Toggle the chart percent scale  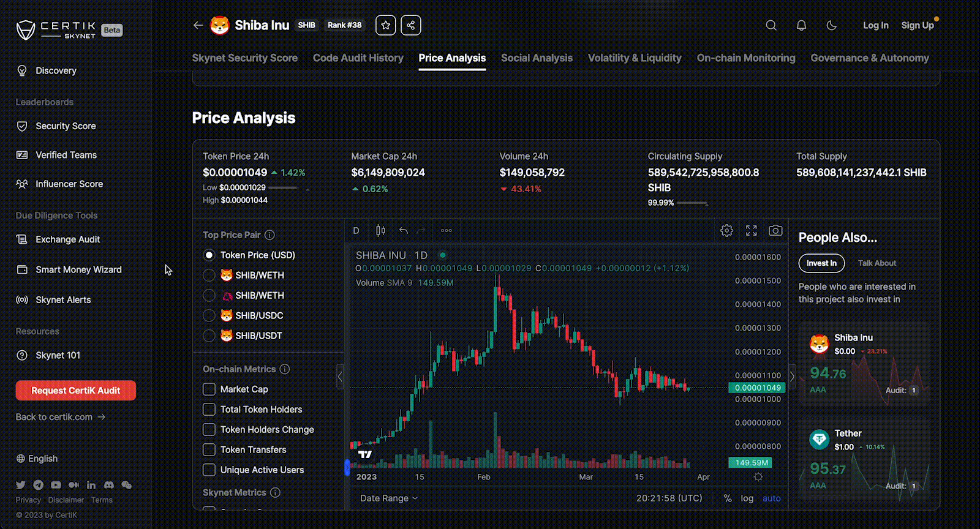click(728, 498)
